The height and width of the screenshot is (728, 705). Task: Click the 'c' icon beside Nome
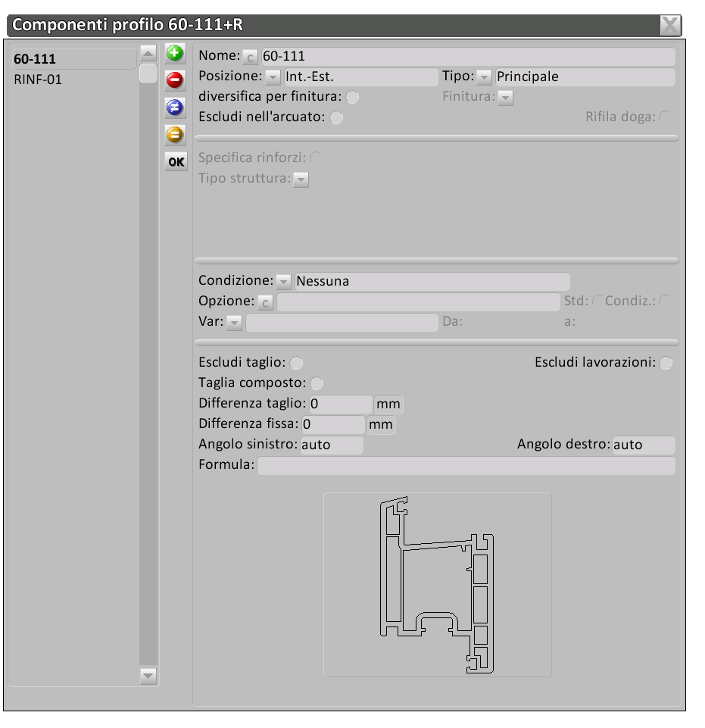[x=250, y=57]
